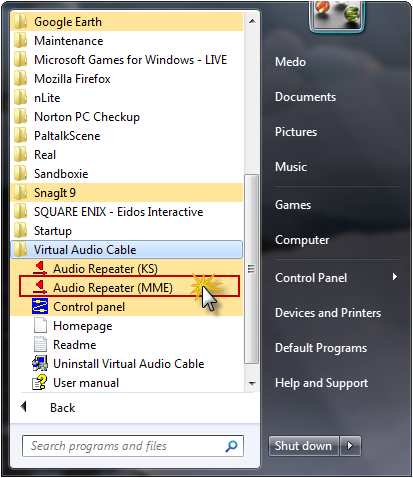Expand the Maintenance folder
This screenshot has height=478, width=413.
point(127,41)
